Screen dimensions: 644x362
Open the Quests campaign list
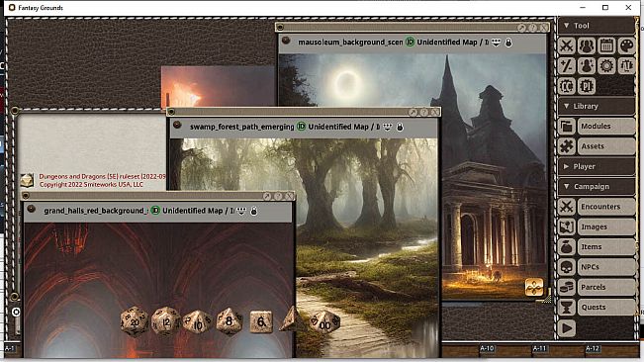coord(606,307)
